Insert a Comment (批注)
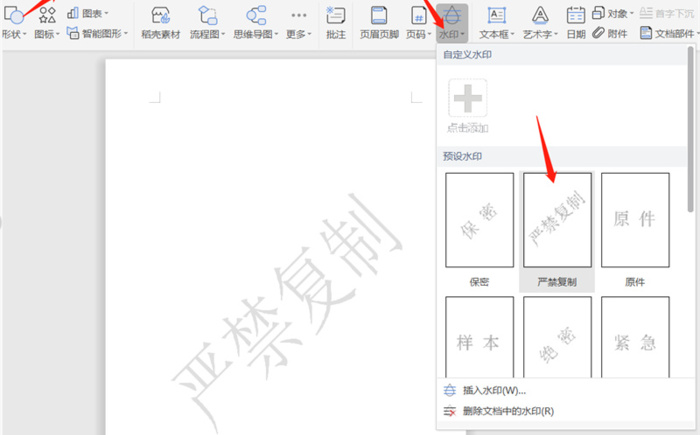 336,23
